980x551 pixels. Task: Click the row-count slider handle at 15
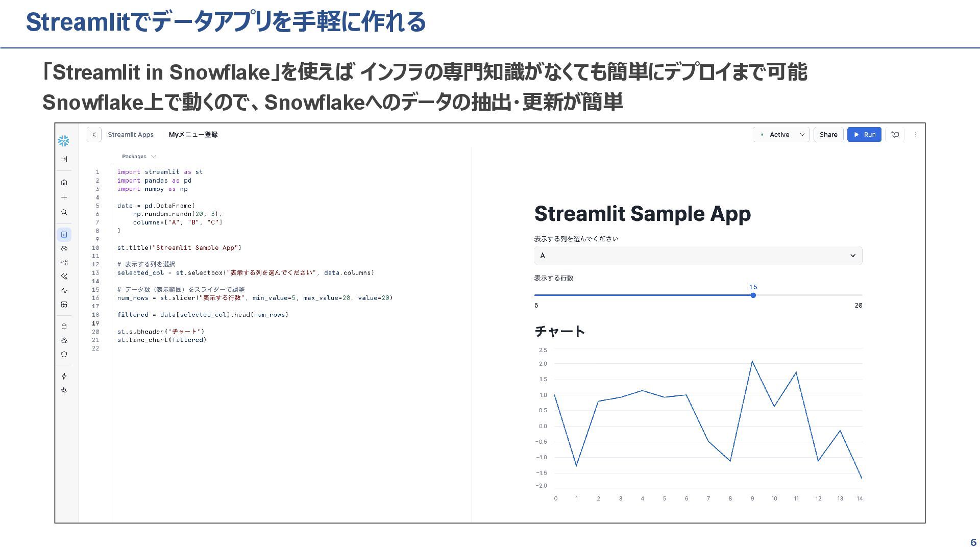click(753, 295)
